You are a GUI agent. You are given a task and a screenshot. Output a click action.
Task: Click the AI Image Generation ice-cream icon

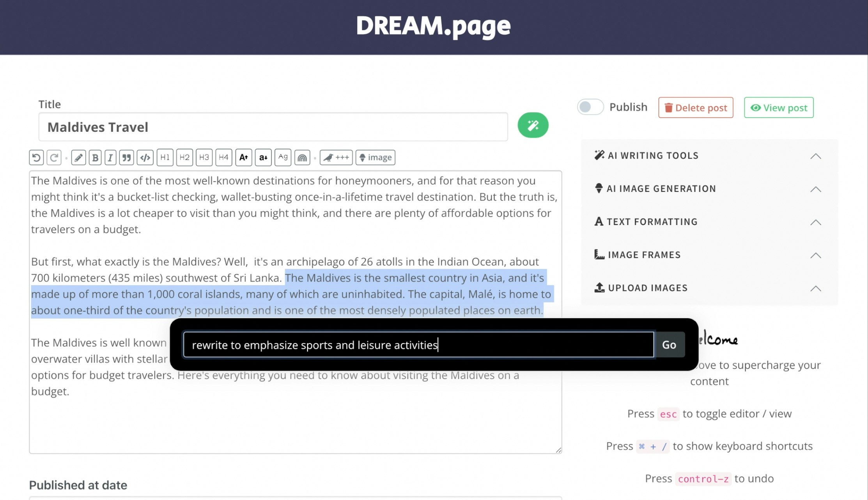599,188
